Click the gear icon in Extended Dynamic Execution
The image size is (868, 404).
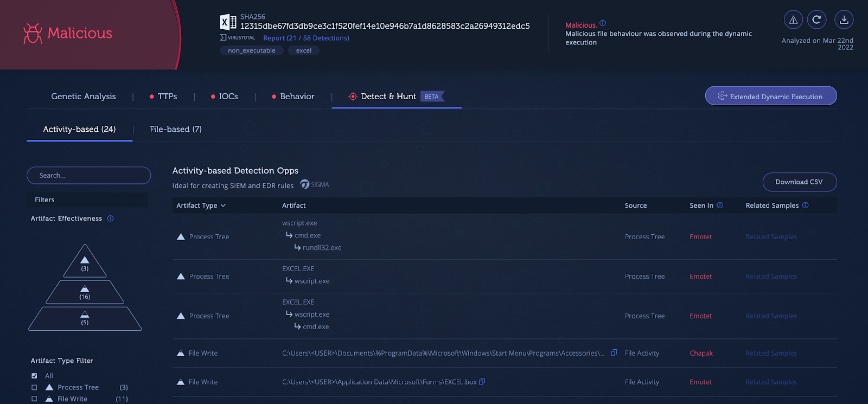pyautogui.click(x=722, y=96)
